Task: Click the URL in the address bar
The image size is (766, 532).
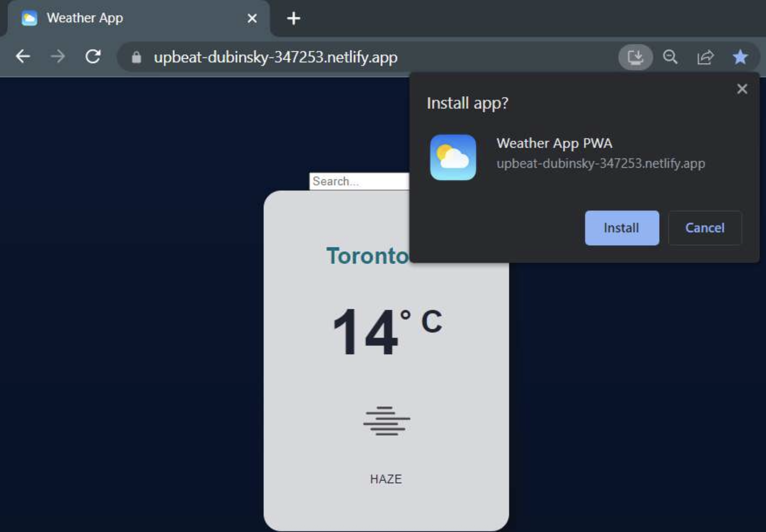Action: pyautogui.click(x=275, y=57)
